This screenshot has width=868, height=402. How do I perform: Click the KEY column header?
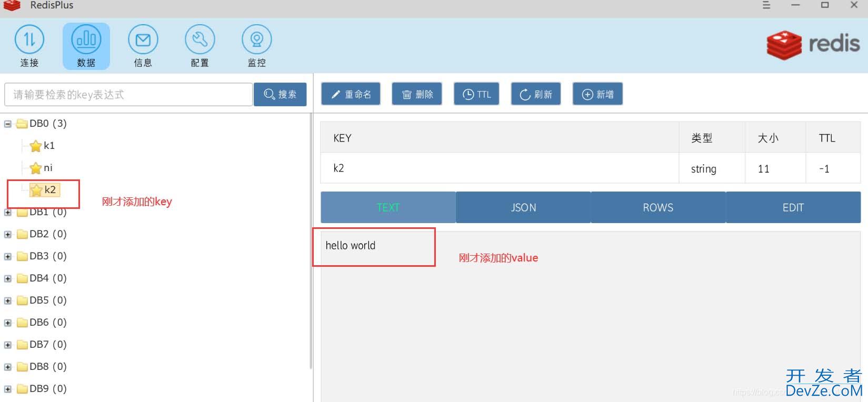(500, 138)
